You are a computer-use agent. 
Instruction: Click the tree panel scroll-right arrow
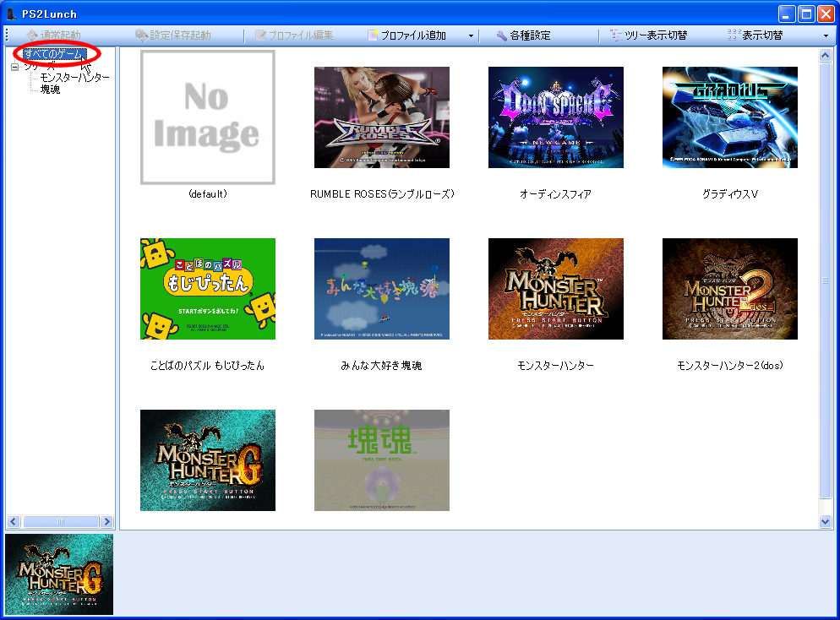point(106,521)
